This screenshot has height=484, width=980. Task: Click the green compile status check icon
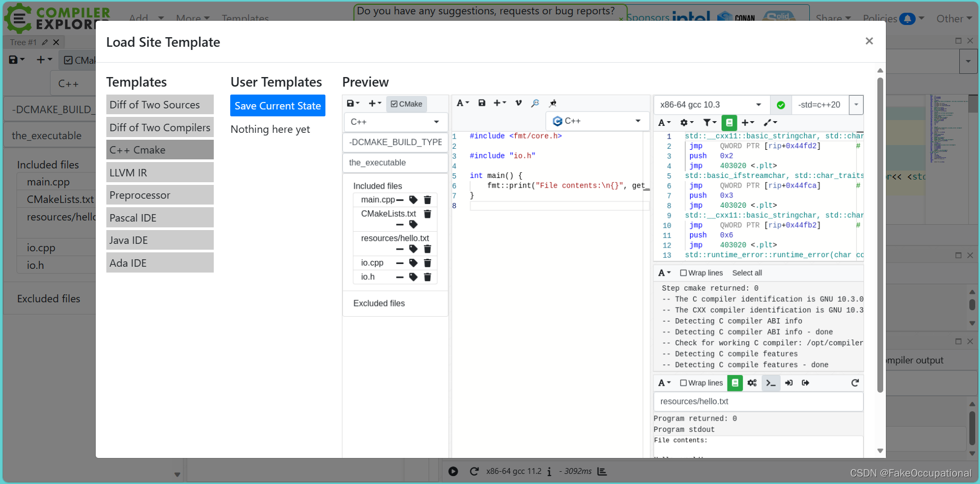point(781,105)
